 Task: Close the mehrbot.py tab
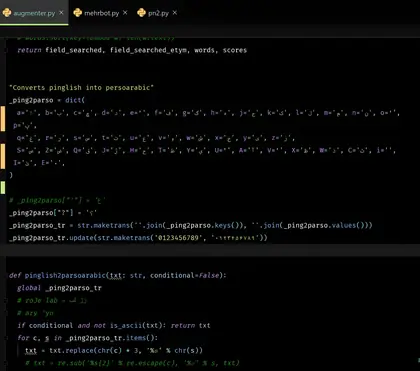click(x=125, y=13)
